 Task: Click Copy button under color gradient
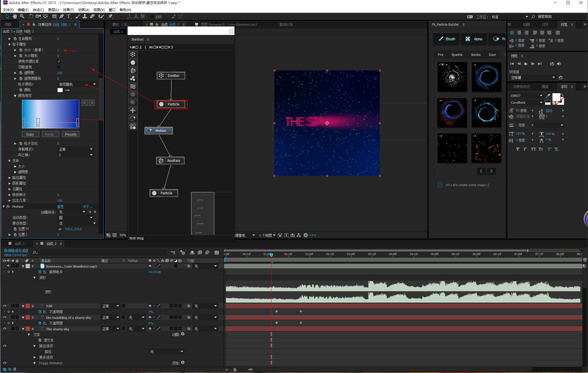pyautogui.click(x=30, y=134)
